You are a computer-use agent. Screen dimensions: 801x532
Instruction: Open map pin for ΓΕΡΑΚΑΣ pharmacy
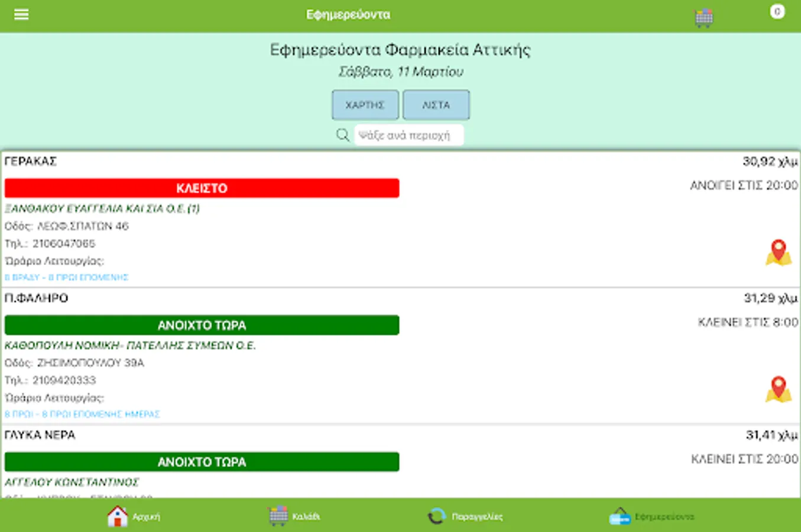click(779, 253)
